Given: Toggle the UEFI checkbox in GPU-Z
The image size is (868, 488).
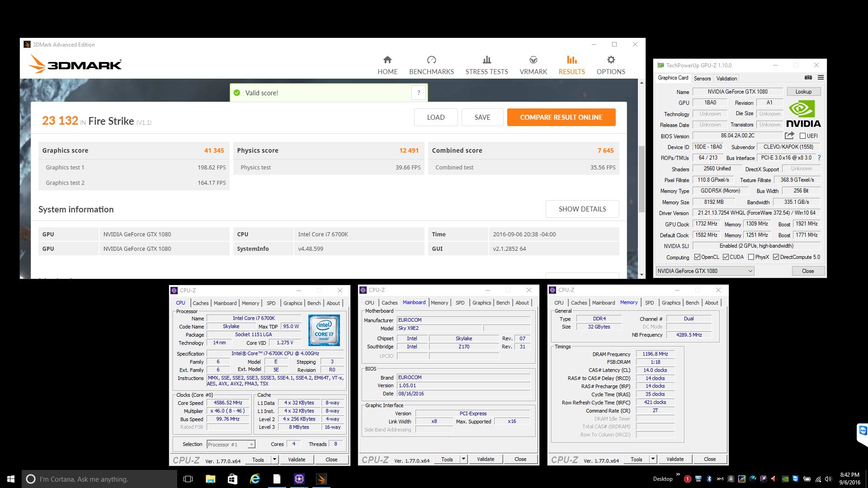Looking at the screenshot, I should pyautogui.click(x=802, y=136).
